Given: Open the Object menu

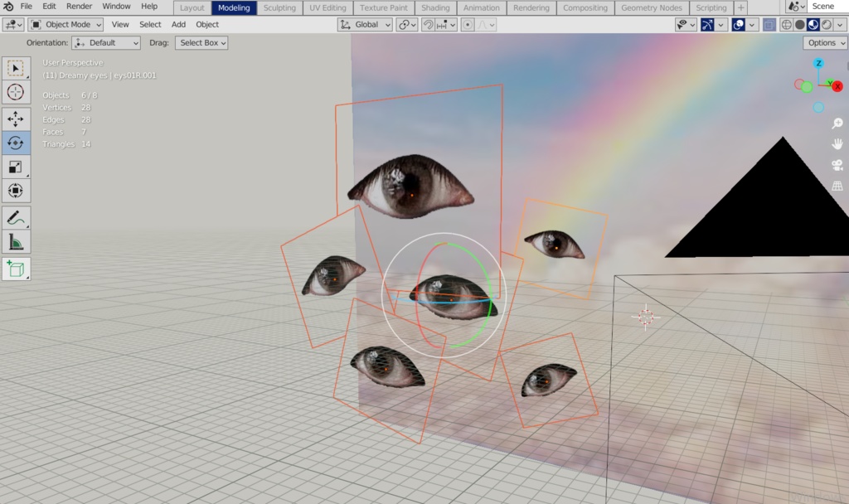Looking at the screenshot, I should (x=207, y=24).
